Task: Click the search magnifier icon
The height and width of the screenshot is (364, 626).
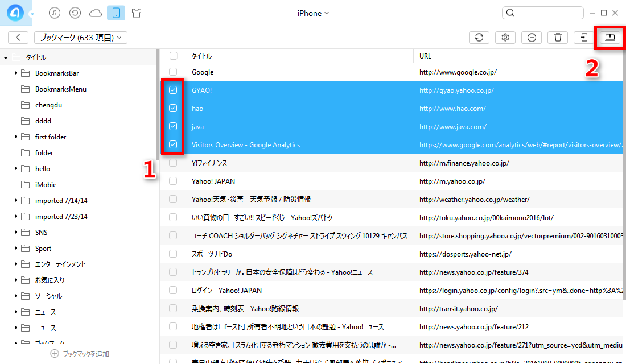Action: pos(510,13)
